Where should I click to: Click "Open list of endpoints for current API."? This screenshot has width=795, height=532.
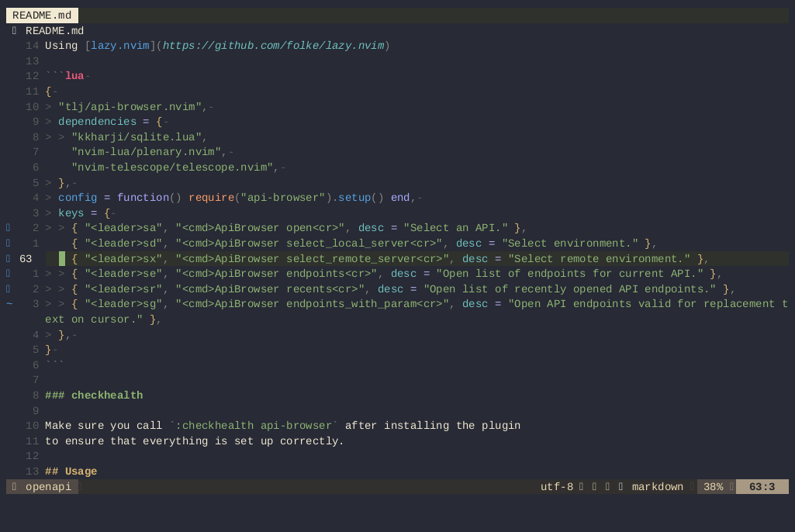(x=570, y=274)
